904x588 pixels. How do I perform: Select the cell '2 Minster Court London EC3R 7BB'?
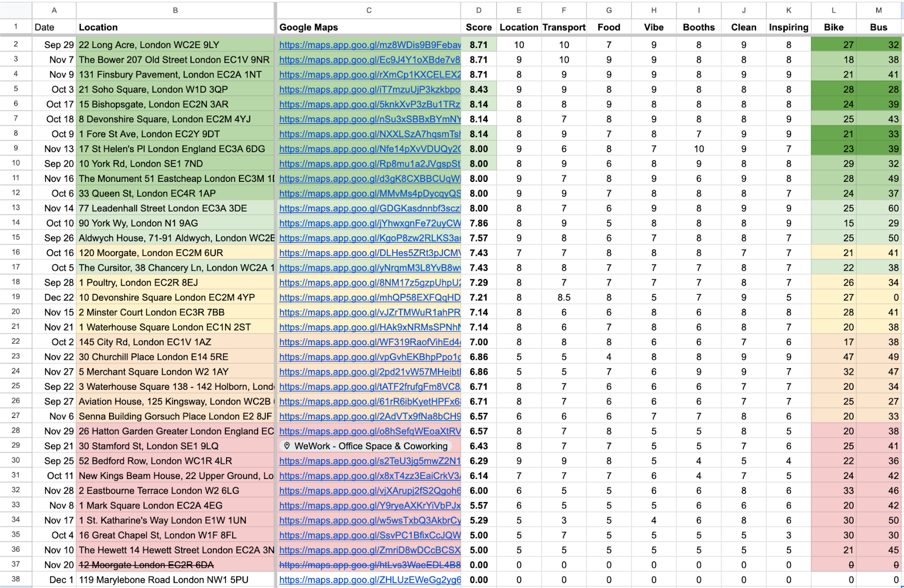175,312
